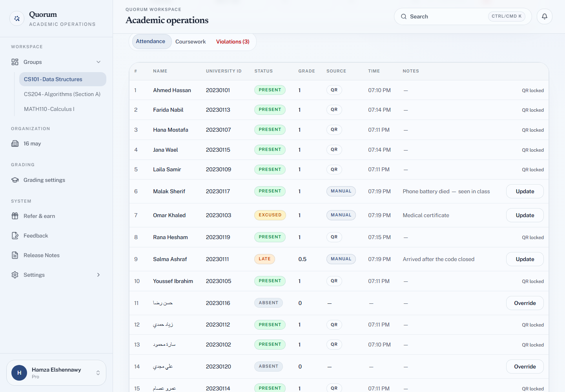
Task: Override absence for student ID 20230120
Action: click(x=525, y=367)
